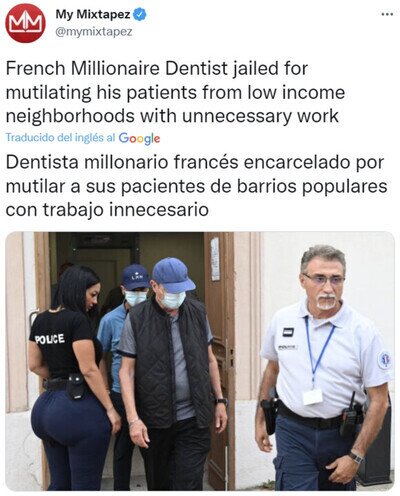The height and width of the screenshot is (496, 400).
Task: Select the translated Spanish tweet text
Action: point(197,186)
